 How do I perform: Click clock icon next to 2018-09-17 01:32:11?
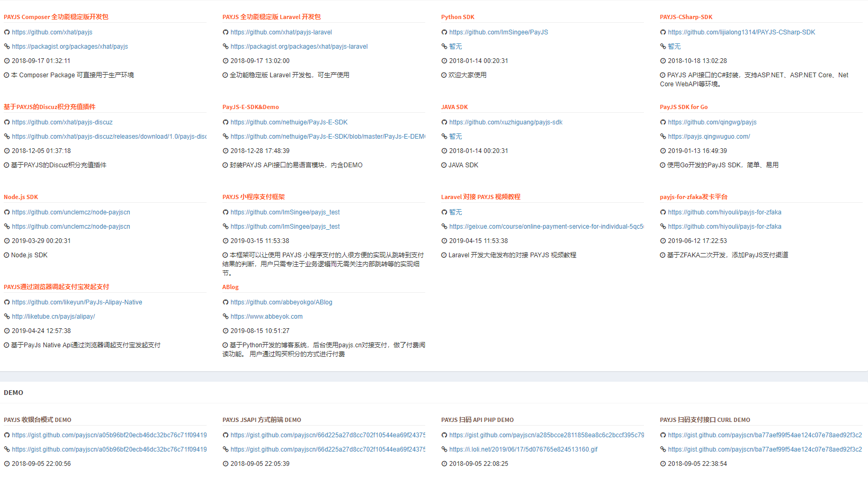(x=7, y=61)
